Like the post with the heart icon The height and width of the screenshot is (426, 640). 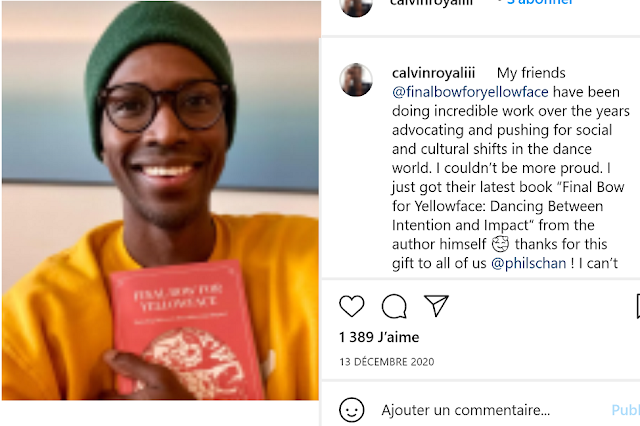351,306
